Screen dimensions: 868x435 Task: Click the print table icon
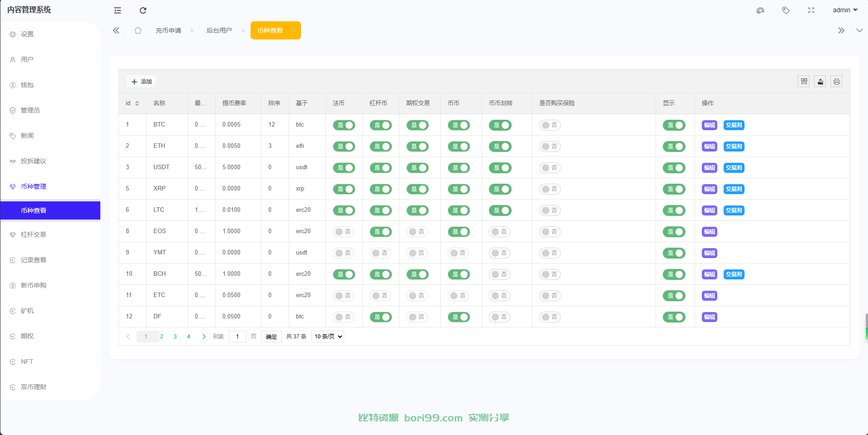837,82
